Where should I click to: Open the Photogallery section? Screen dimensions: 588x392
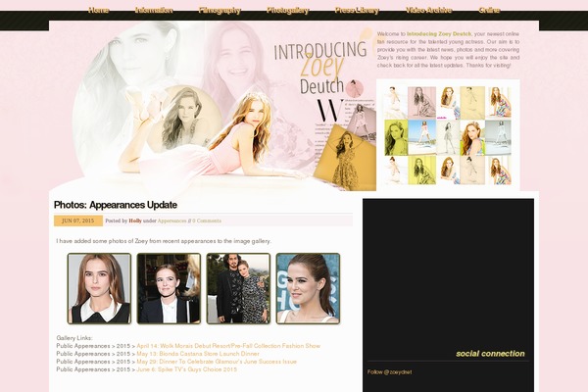pos(287,10)
